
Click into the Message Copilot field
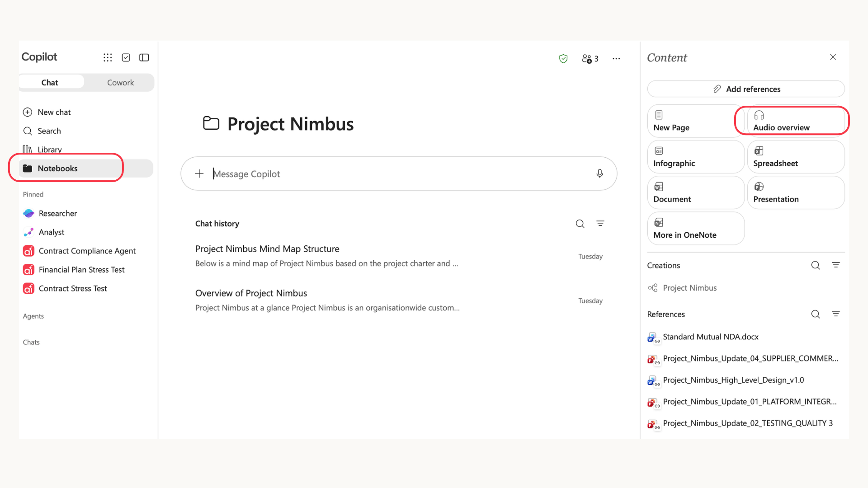pyautogui.click(x=399, y=174)
